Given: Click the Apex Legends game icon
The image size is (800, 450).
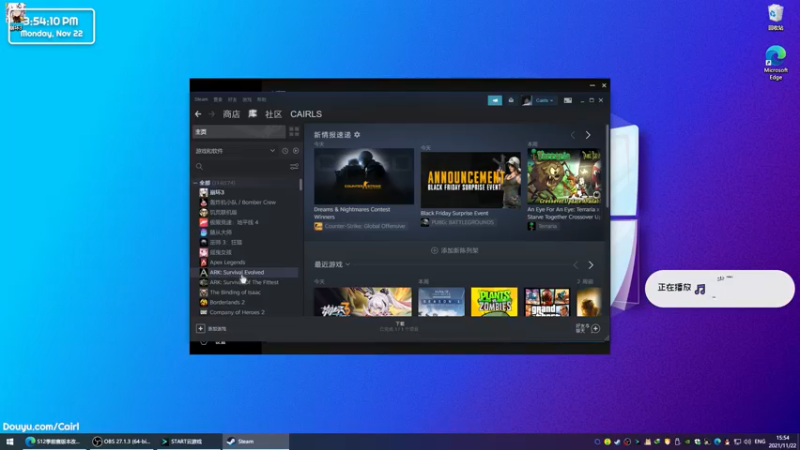Looking at the screenshot, I should tap(204, 262).
